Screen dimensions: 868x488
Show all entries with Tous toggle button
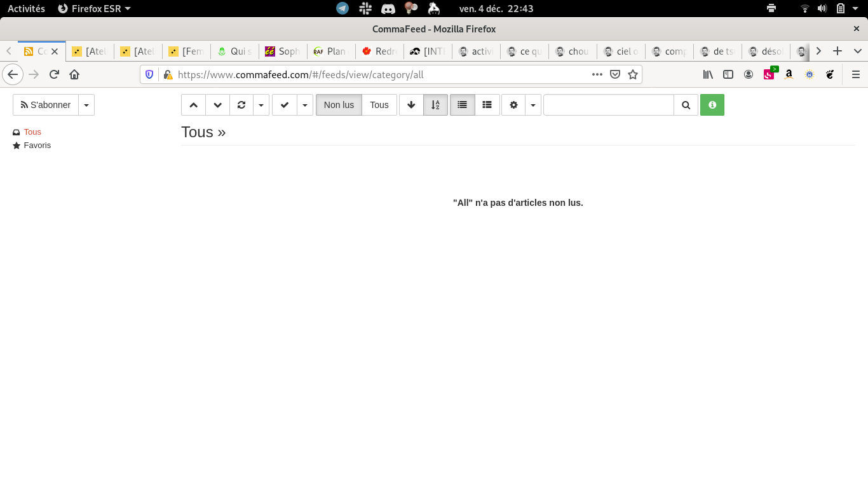click(379, 105)
